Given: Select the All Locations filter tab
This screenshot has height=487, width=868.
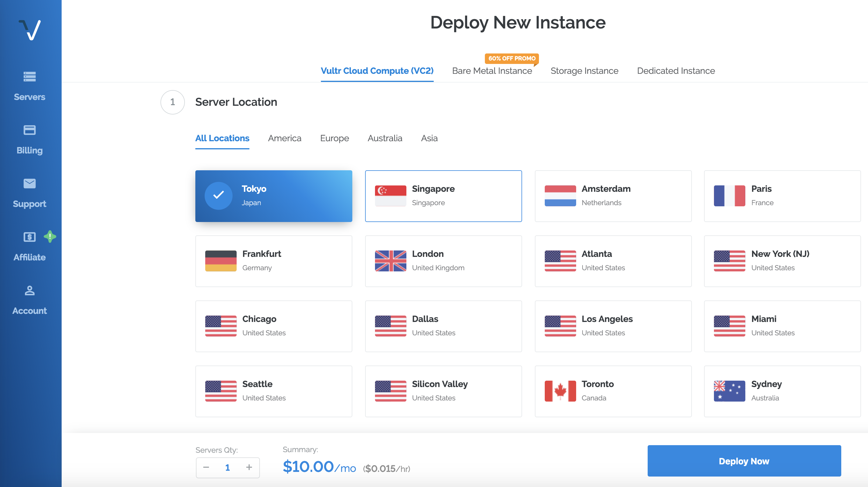Looking at the screenshot, I should click(222, 138).
